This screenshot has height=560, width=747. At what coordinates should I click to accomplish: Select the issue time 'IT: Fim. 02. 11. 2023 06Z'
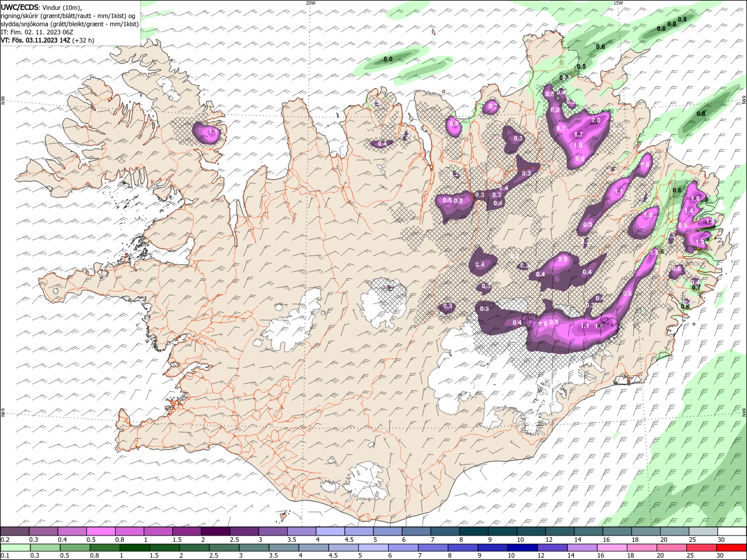[x=37, y=32]
